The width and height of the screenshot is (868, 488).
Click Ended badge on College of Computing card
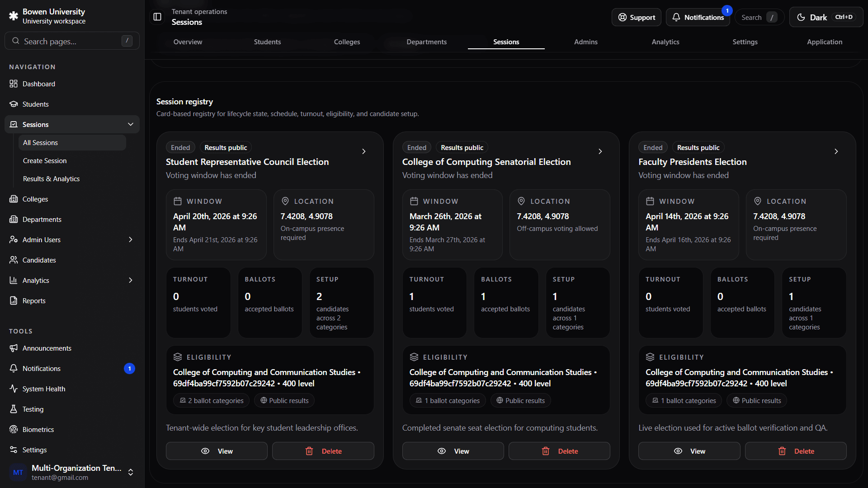[x=416, y=147]
